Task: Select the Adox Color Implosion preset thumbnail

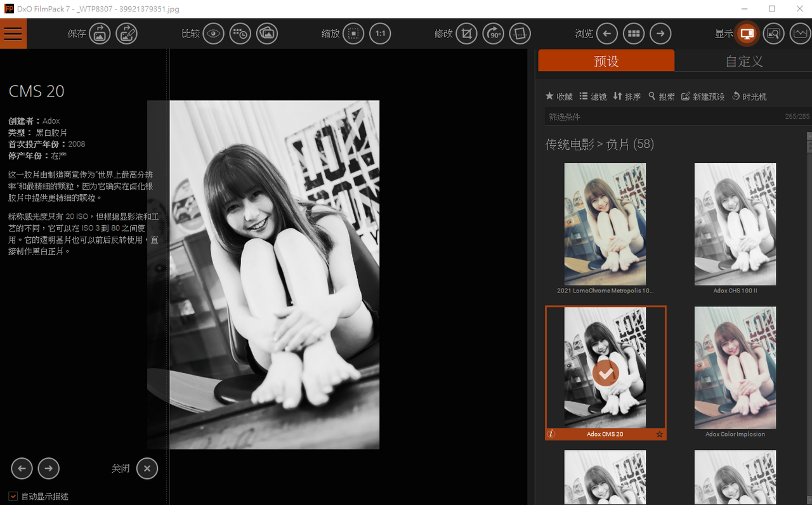Action: [x=735, y=367]
